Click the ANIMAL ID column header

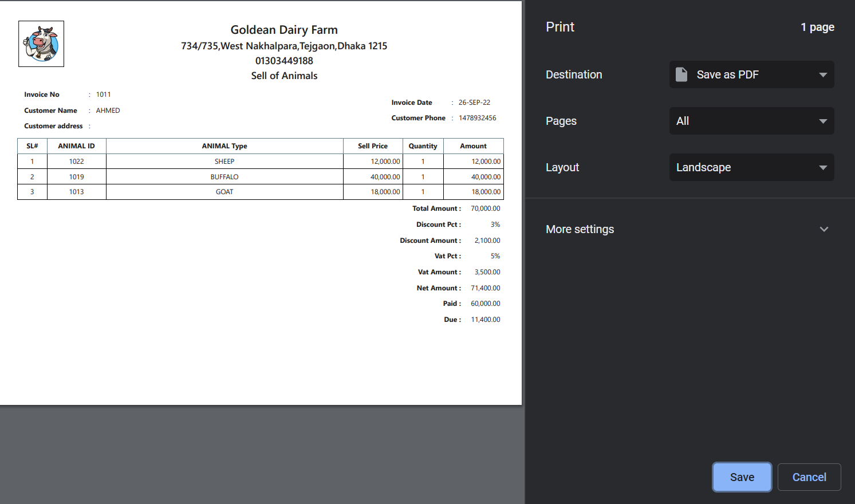click(76, 146)
